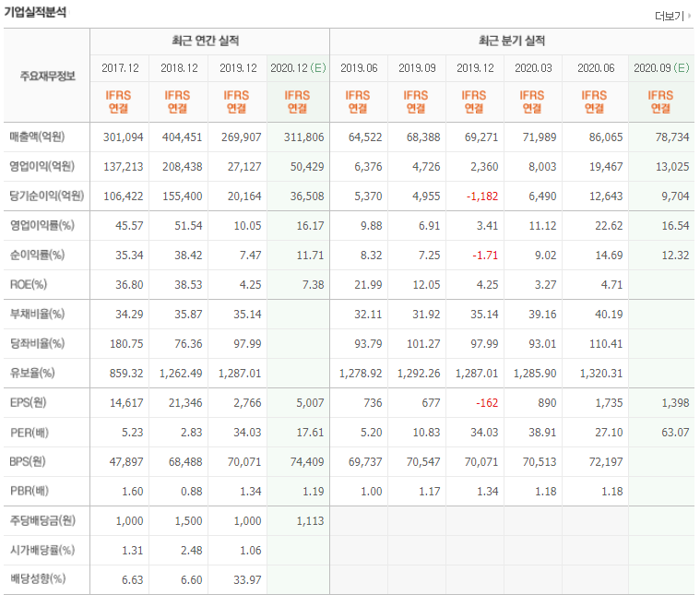The image size is (700, 595).
Task: Click the 2020.06 quarterly column header
Action: click(596, 68)
